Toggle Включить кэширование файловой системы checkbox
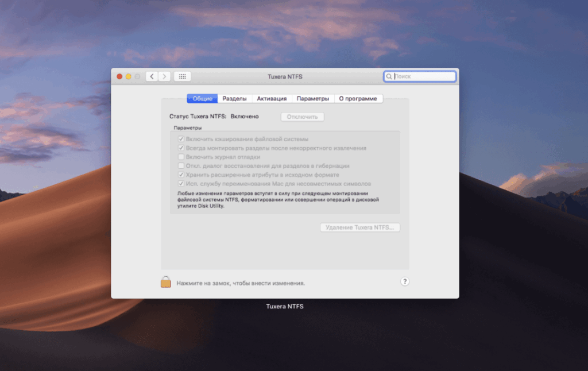 [x=181, y=139]
